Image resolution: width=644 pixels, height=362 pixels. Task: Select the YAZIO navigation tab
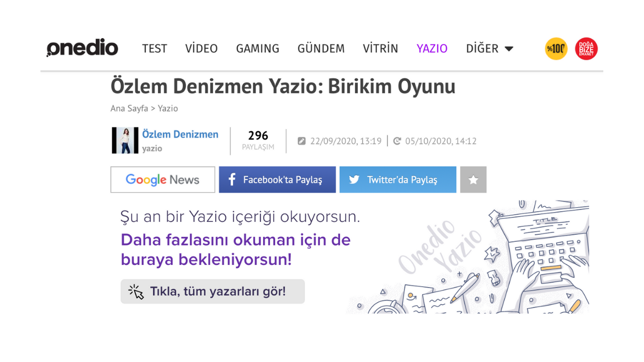click(432, 49)
